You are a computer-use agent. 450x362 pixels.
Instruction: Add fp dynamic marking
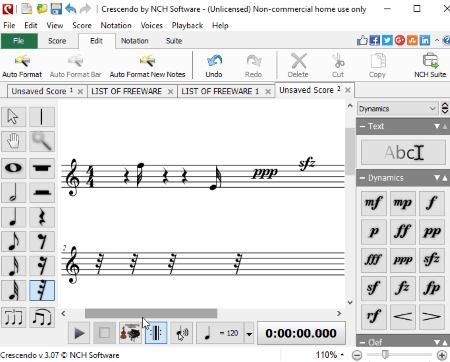(x=432, y=288)
